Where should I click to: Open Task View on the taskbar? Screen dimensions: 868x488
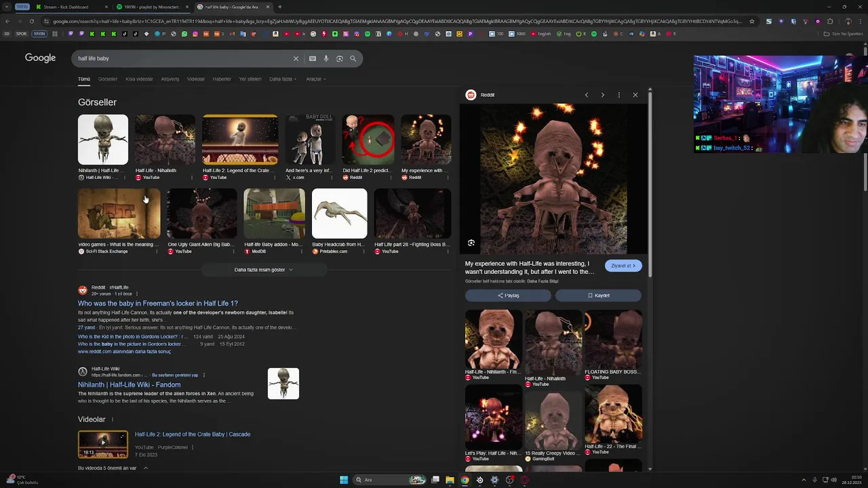click(x=435, y=480)
